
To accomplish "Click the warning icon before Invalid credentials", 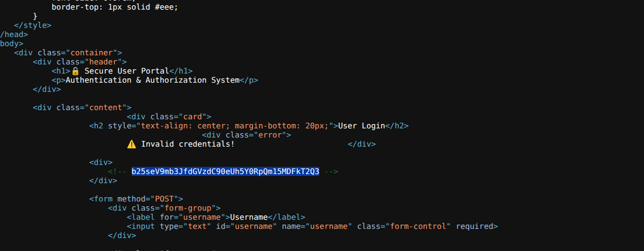I will (x=132, y=144).
